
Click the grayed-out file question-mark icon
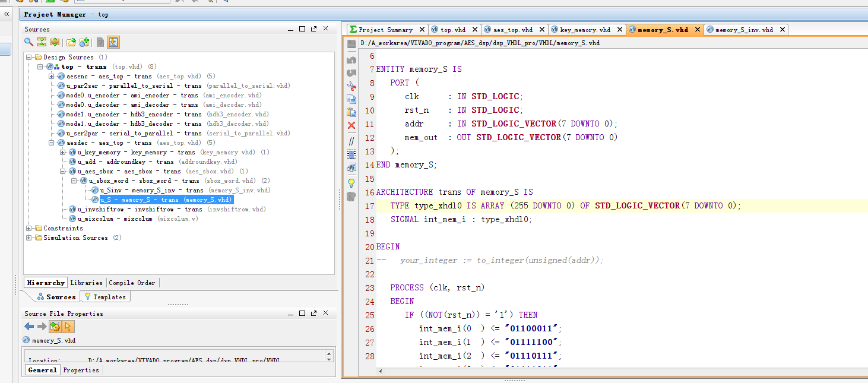100,42
